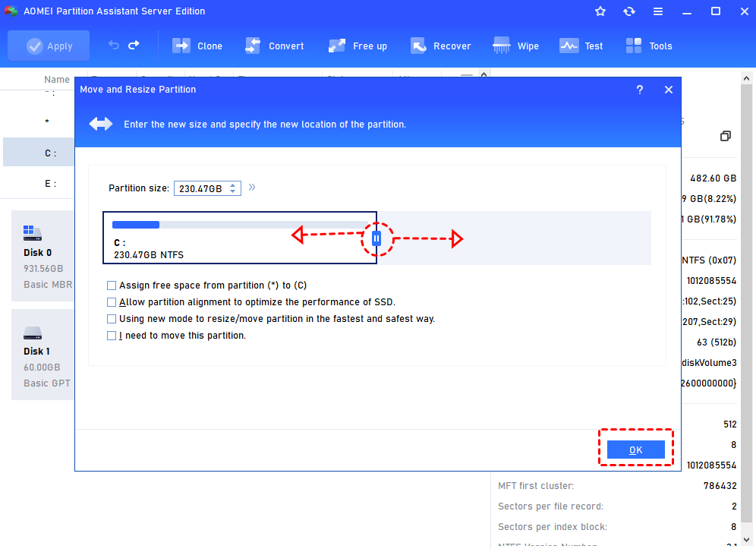Click the AOMEI app logo icon
The width and height of the screenshot is (756, 549).
coord(11,11)
